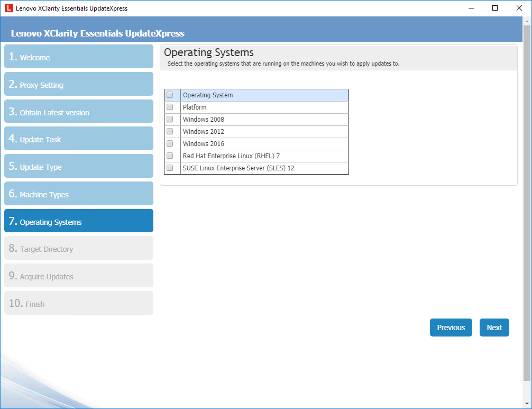Enable the Windows 2012 checkbox

(x=170, y=131)
